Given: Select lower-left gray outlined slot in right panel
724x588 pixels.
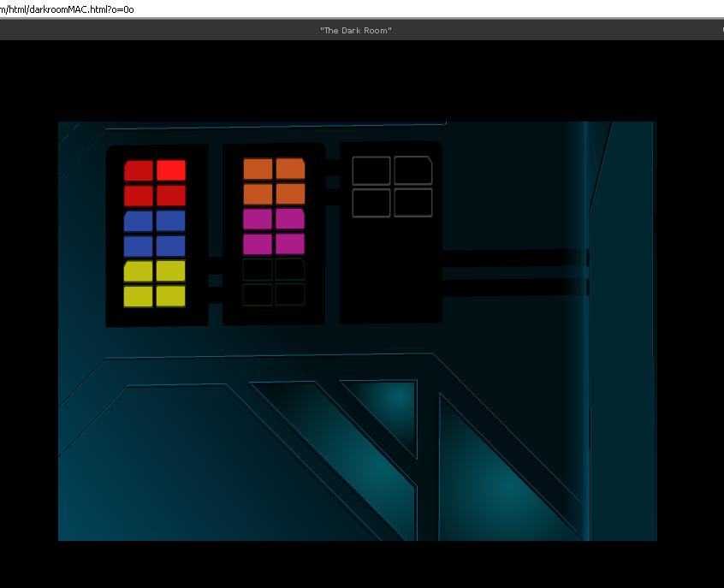Looking at the screenshot, I should coord(371,203).
